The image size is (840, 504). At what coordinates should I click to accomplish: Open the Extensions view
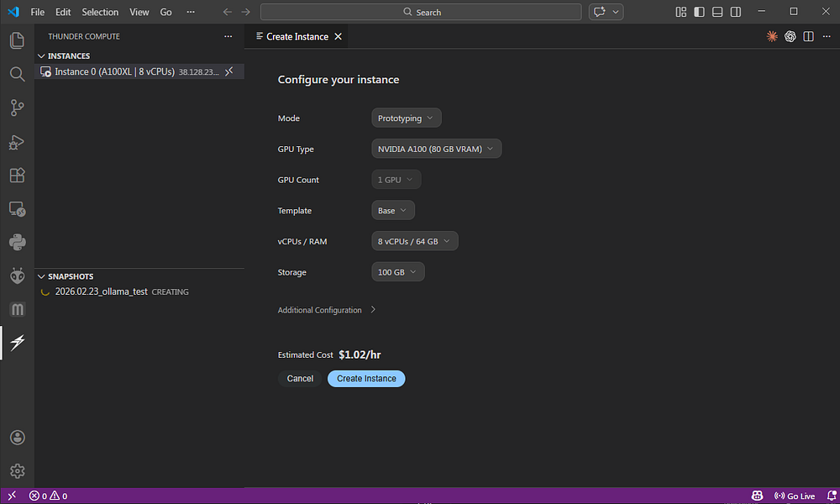coord(17,176)
